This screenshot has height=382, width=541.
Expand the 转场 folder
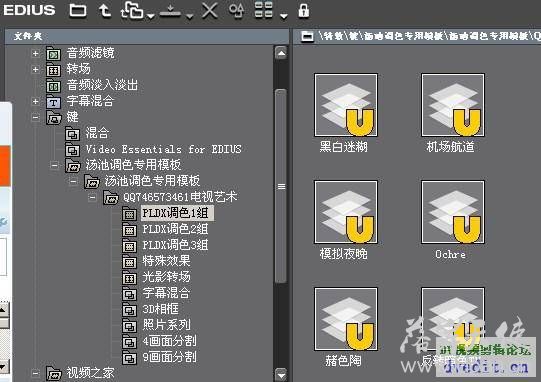(35, 70)
